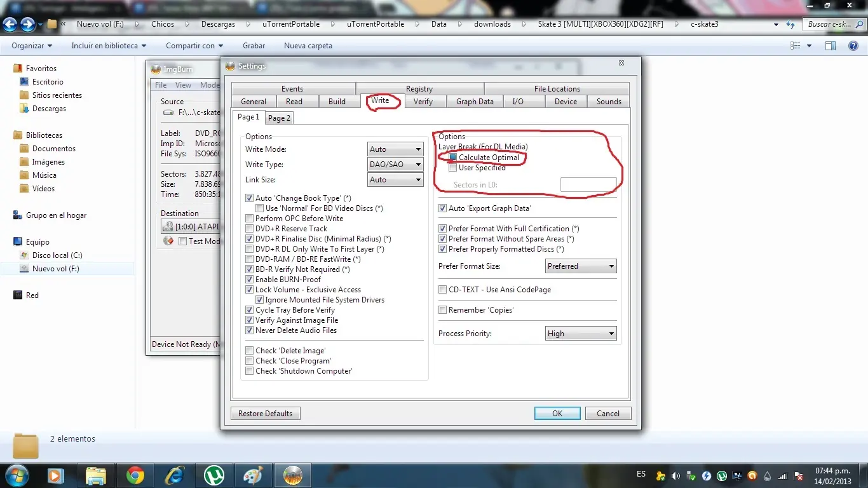Toggle the Explorer preview pane icon
Image resolution: width=868 pixels, height=488 pixels.
click(830, 46)
